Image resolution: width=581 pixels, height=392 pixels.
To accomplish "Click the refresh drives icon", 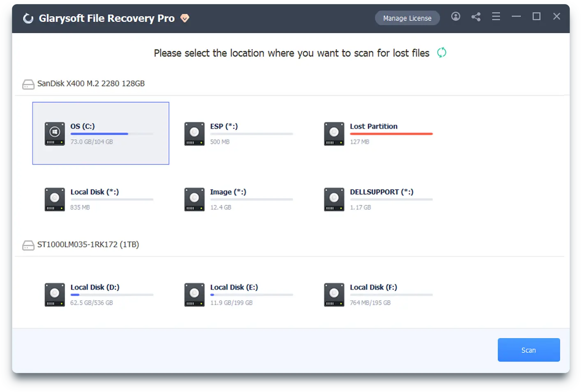I will pyautogui.click(x=442, y=53).
